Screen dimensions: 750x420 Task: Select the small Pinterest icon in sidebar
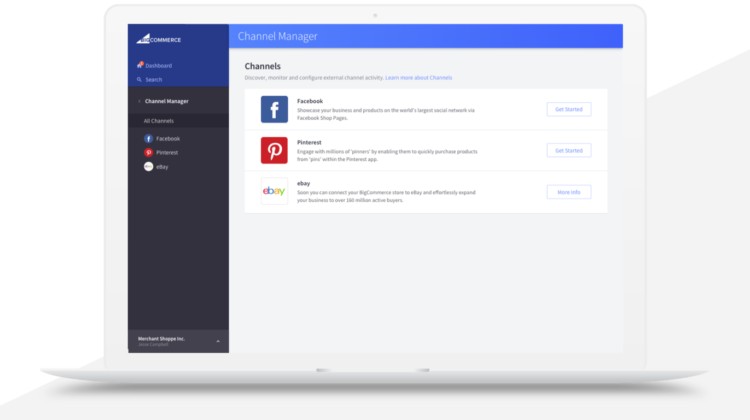point(148,153)
